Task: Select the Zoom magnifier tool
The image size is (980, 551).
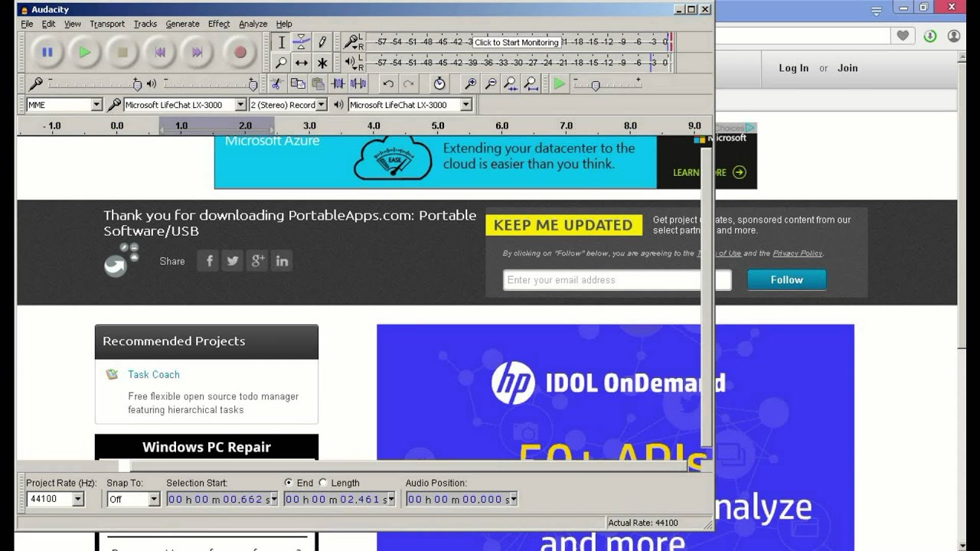Action: 282,64
